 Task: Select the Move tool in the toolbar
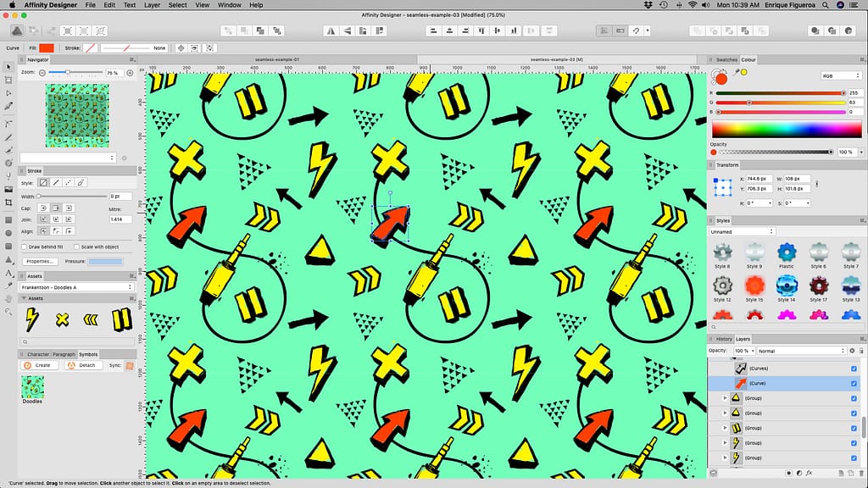(8, 67)
